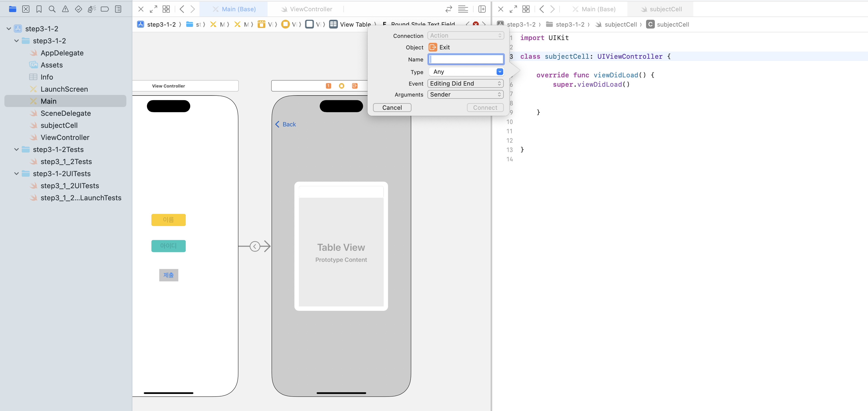Expand the left editor to full size
The image size is (868, 411).
click(153, 9)
